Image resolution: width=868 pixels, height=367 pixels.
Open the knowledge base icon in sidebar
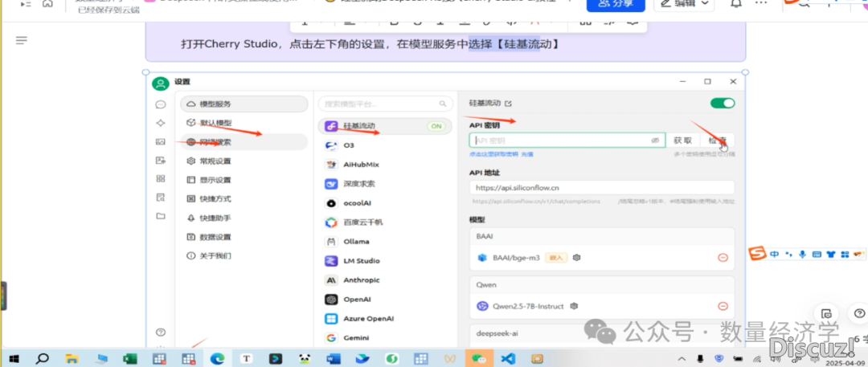tap(161, 197)
